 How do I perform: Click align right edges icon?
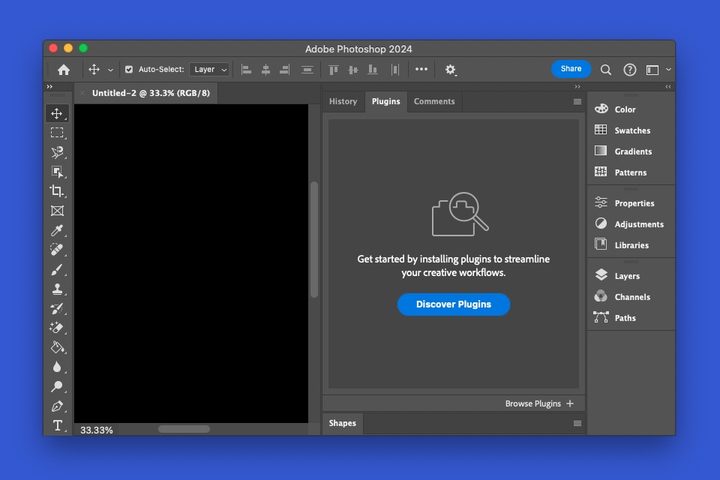coord(285,70)
